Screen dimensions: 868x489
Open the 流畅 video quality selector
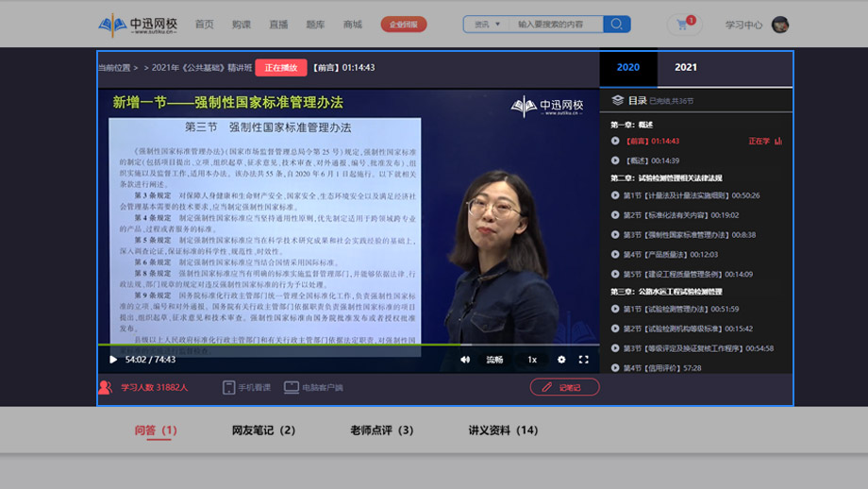(495, 360)
